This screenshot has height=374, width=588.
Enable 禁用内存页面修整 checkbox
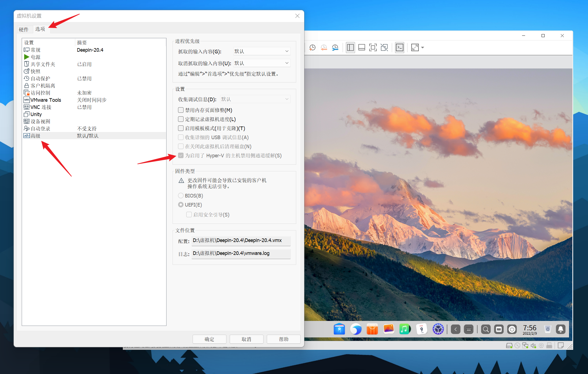pyautogui.click(x=181, y=110)
